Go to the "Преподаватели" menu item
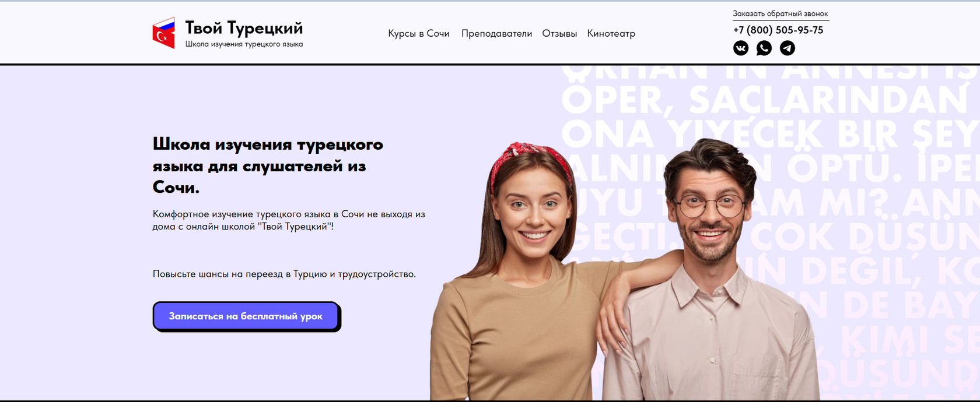Screen dimensions: 980x402 (x=496, y=34)
